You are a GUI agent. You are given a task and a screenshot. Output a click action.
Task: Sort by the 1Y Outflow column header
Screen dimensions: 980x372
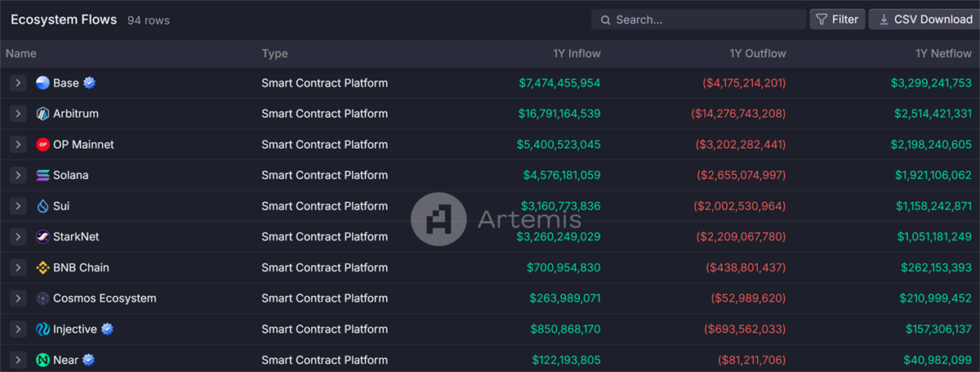point(758,54)
